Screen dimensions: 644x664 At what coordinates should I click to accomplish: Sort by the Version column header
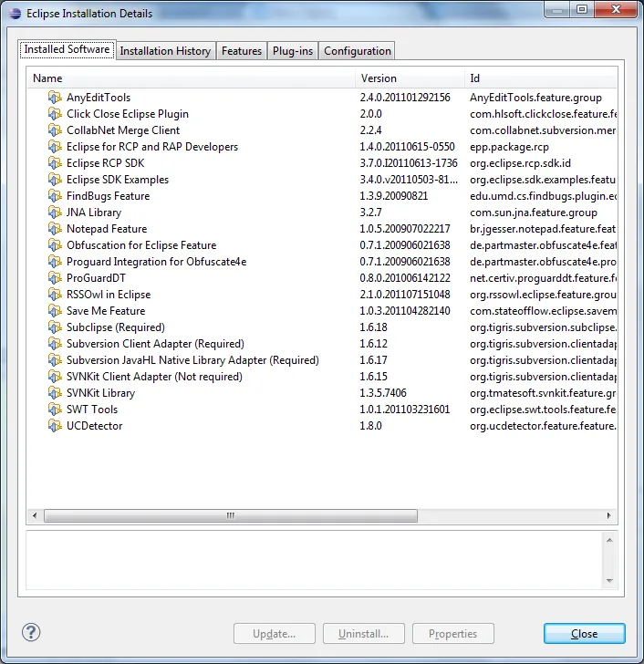click(x=410, y=78)
